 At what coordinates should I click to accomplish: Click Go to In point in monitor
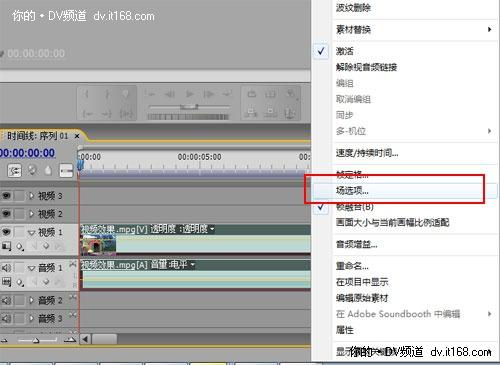(x=88, y=114)
